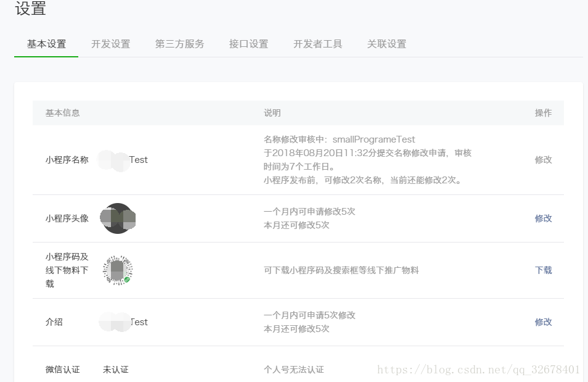
Task: Open the 开发设置 tab
Action: [110, 44]
